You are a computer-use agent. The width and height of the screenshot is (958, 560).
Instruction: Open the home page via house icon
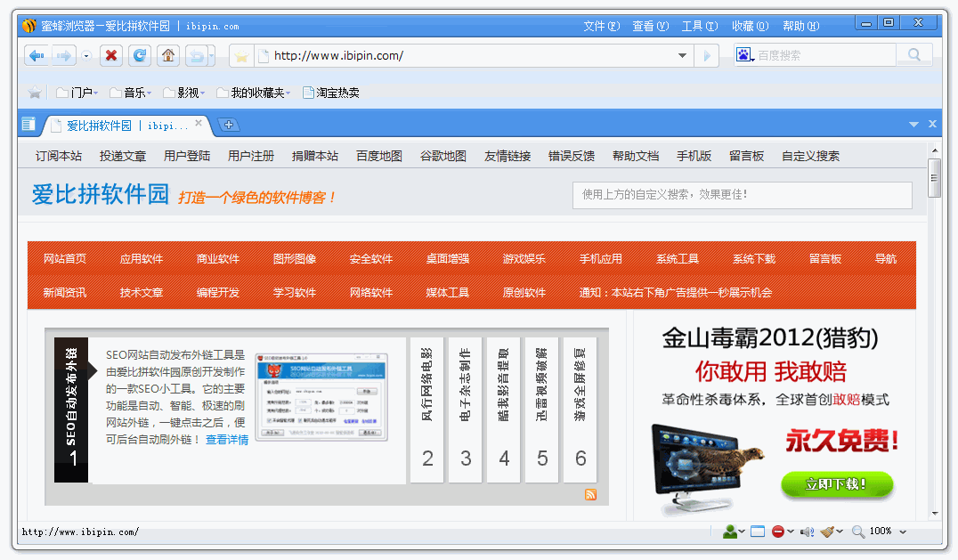tap(168, 55)
